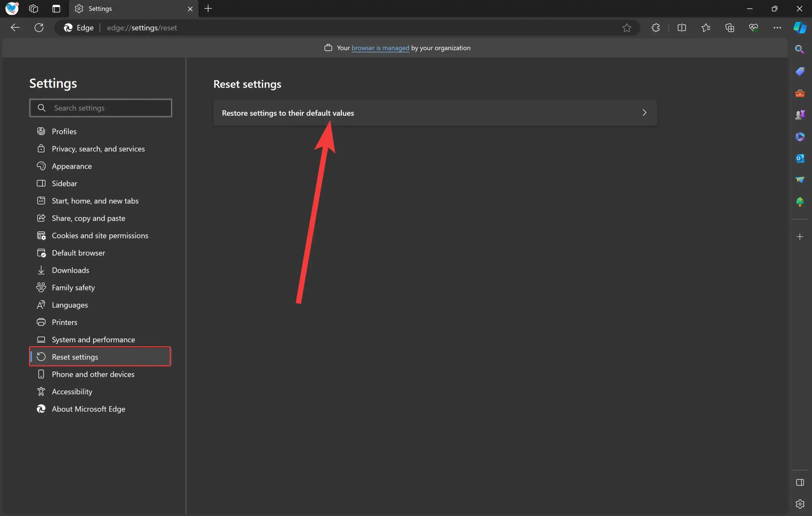Go to Cookies and site permissions
Viewport: 812px width, 516px height.
[x=100, y=235]
